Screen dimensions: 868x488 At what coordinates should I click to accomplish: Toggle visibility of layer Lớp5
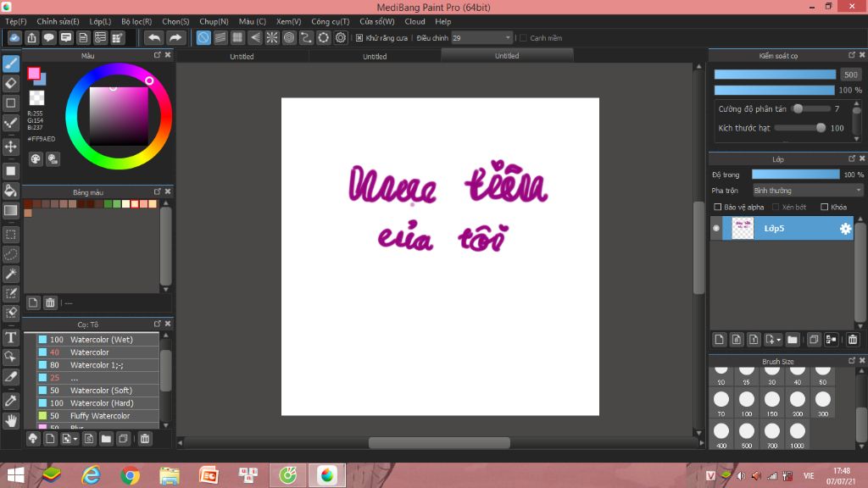[716, 229]
